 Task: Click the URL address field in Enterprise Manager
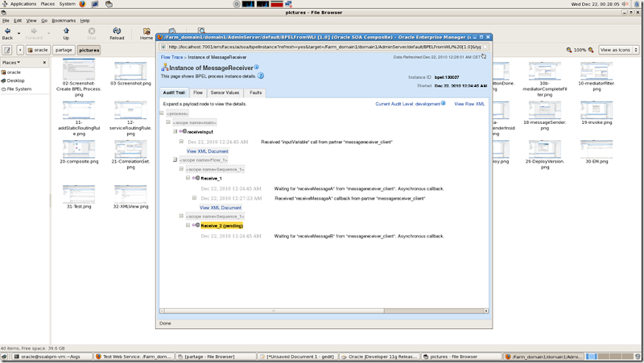click(x=324, y=47)
